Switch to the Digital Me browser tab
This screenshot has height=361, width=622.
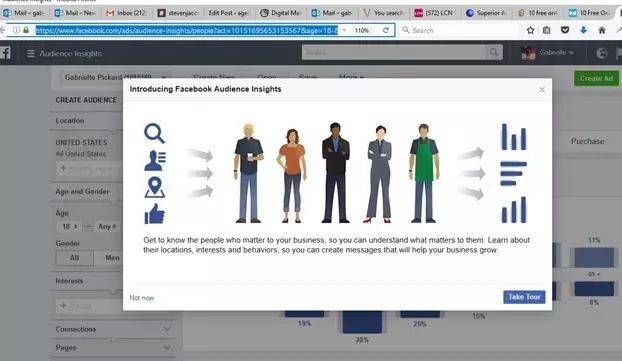(281, 13)
